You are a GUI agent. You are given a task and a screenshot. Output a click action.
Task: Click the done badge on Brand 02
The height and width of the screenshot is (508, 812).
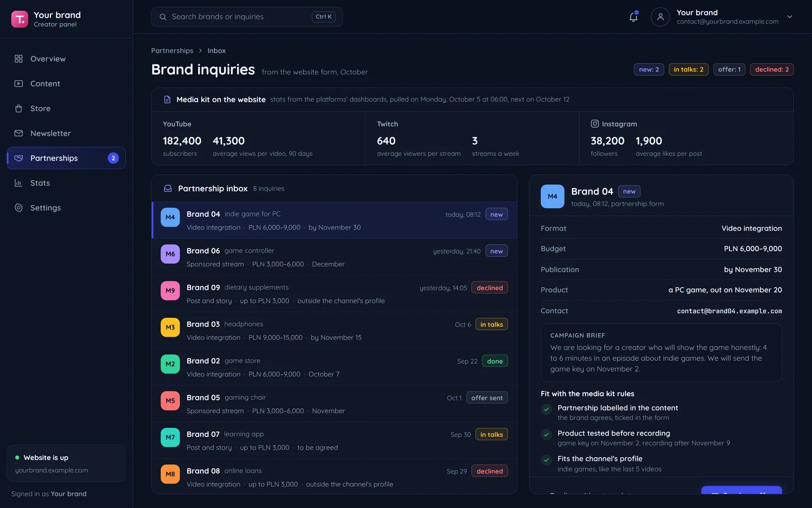click(495, 361)
